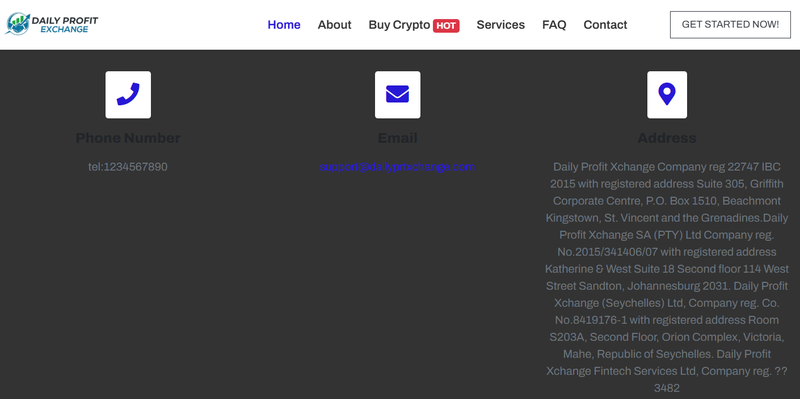Click the Address heading

pyautogui.click(x=667, y=138)
